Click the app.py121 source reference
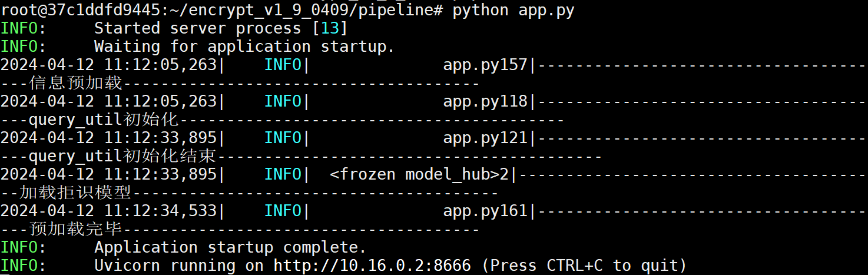Viewport: 868px width, 275px height. pos(485,138)
